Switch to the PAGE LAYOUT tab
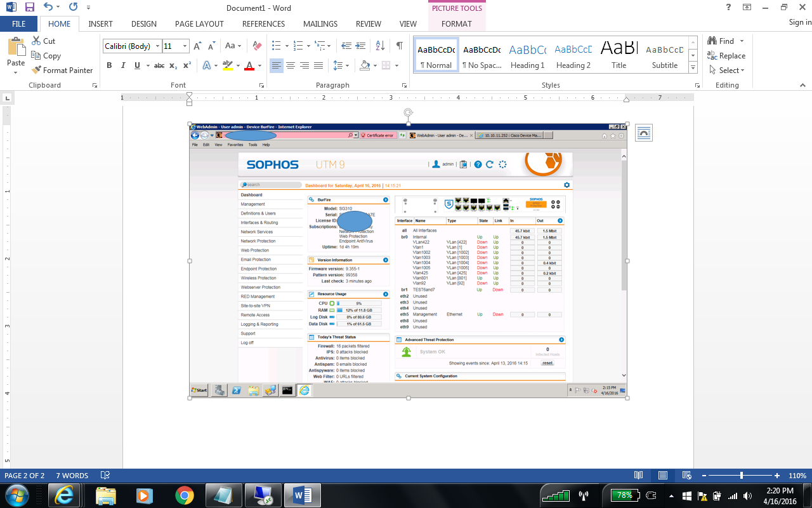 tap(199, 23)
